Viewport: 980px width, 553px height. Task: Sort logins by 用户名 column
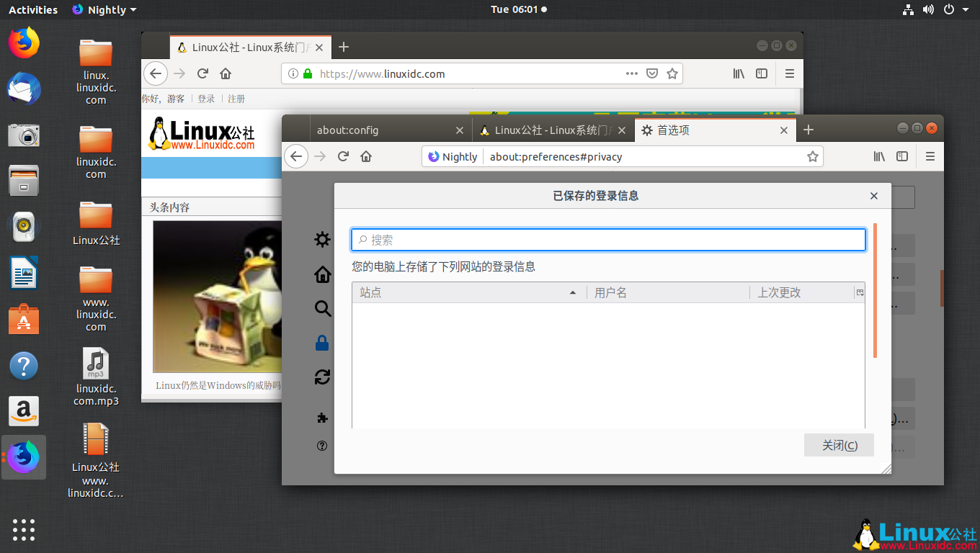[x=669, y=292]
